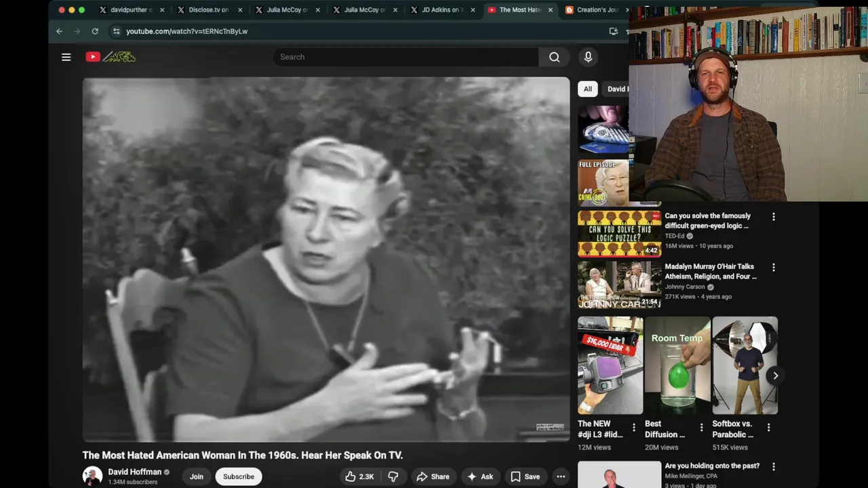Reload the page with refresh icon
The width and height of the screenshot is (868, 488).
coord(95,31)
